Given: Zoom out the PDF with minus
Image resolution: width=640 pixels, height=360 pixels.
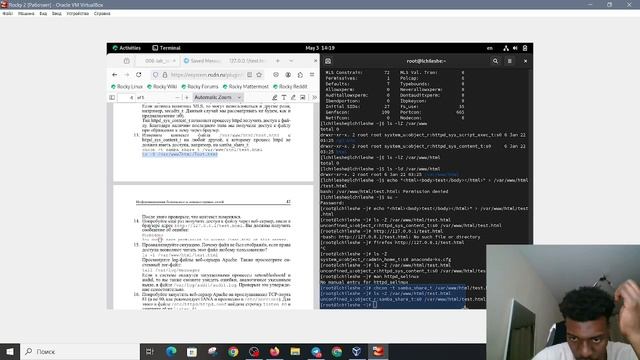Looking at the screenshot, I should click(x=177, y=98).
